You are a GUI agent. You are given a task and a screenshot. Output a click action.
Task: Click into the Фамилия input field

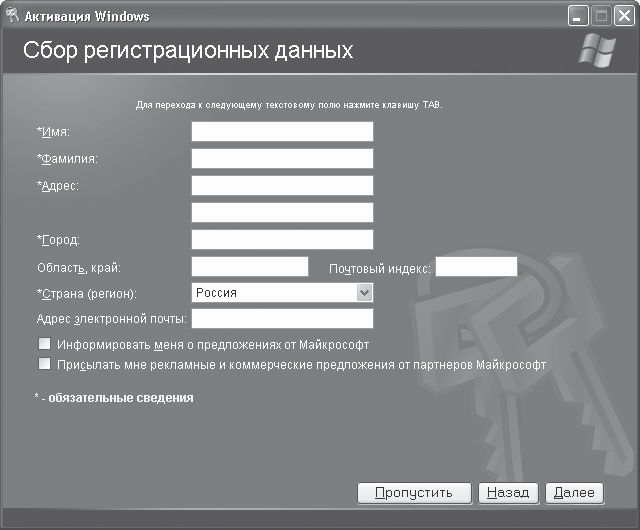(x=282, y=159)
